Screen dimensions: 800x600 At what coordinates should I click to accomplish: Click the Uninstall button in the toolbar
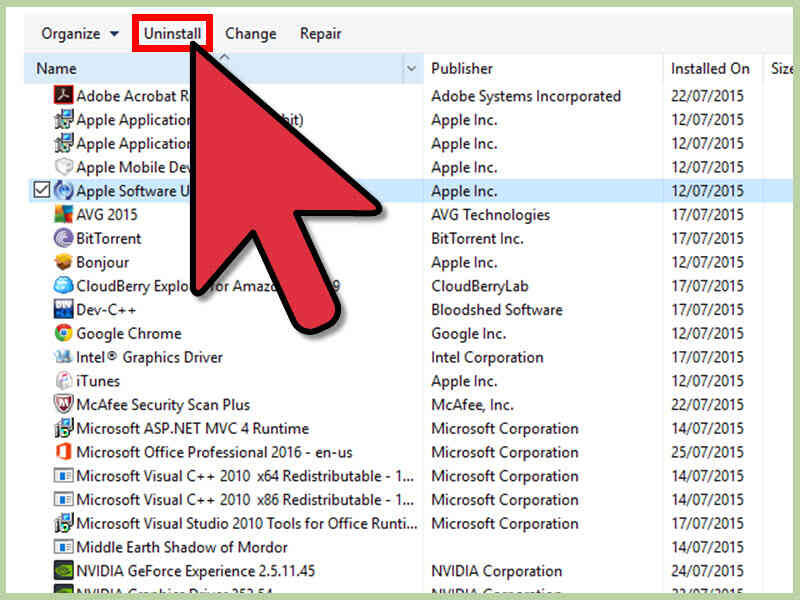click(172, 34)
